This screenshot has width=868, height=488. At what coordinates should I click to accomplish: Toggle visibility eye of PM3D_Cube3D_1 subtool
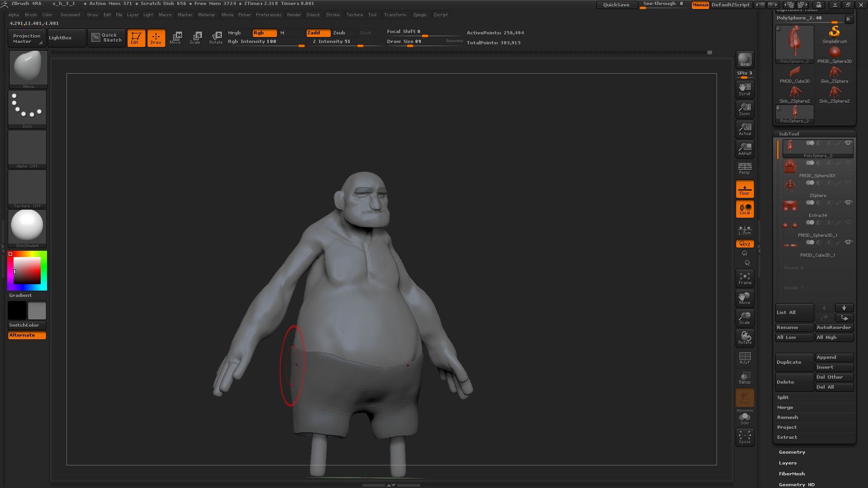tap(848, 242)
